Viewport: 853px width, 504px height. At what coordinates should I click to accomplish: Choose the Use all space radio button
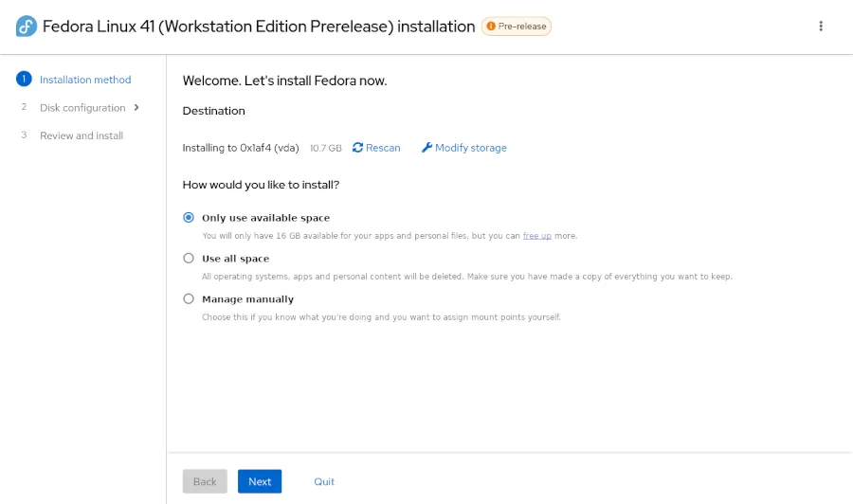(x=188, y=259)
